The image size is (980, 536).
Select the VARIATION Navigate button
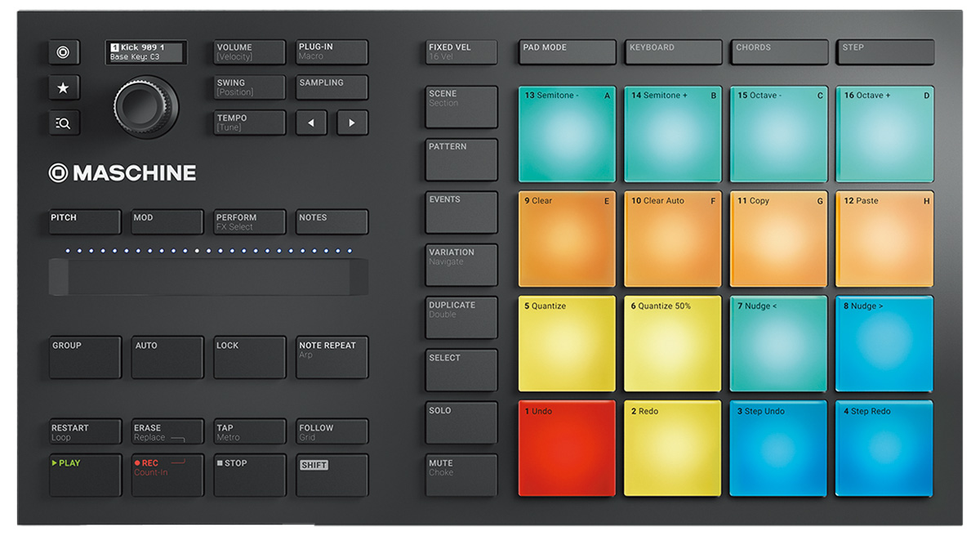pyautogui.click(x=461, y=266)
